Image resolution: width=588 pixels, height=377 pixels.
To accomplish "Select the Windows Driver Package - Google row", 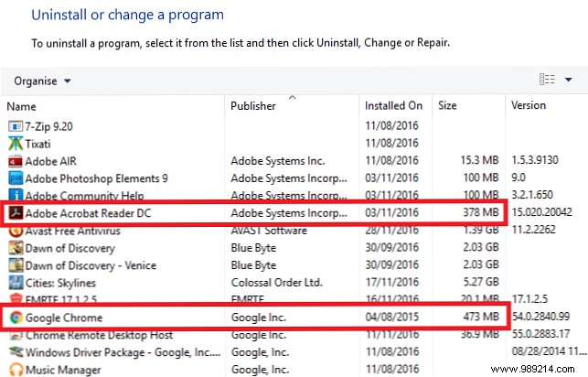I will tap(110, 353).
